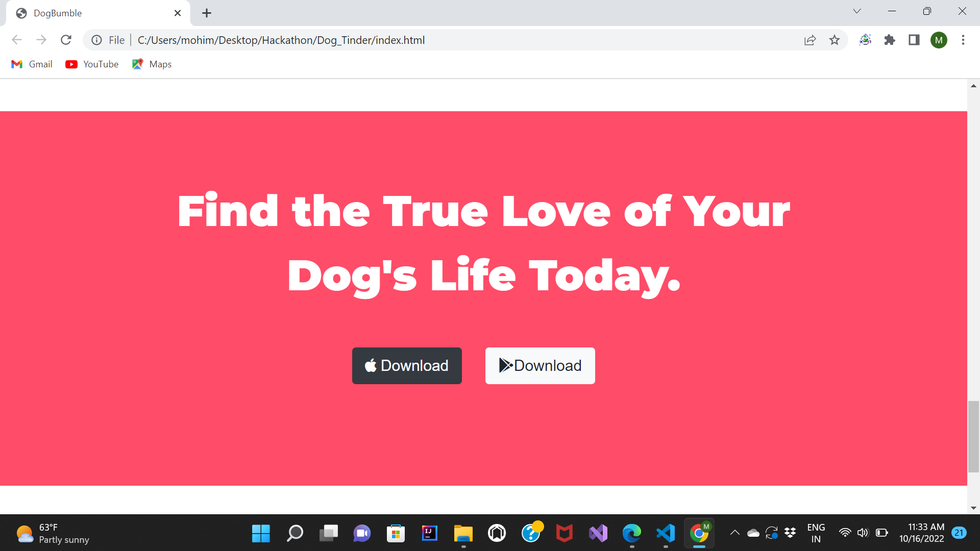Open the Extensions puzzle icon
Image resolution: width=980 pixels, height=551 pixels.
(890, 40)
